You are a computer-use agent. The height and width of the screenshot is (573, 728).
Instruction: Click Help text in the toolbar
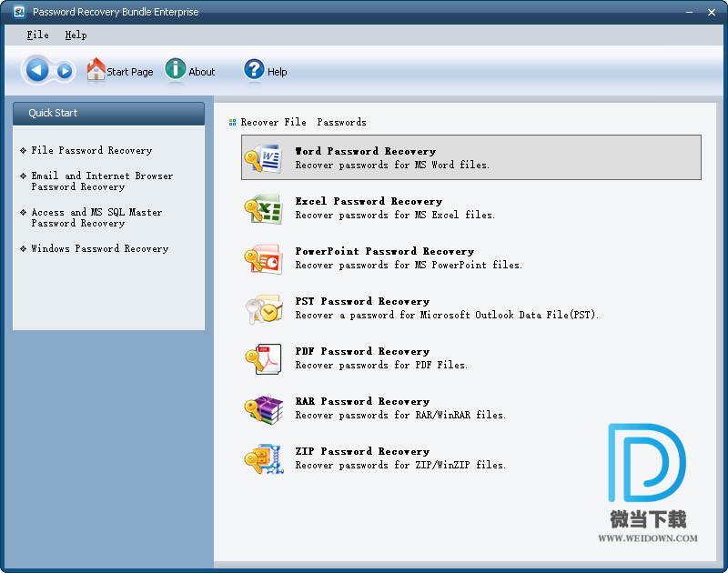pos(277,72)
